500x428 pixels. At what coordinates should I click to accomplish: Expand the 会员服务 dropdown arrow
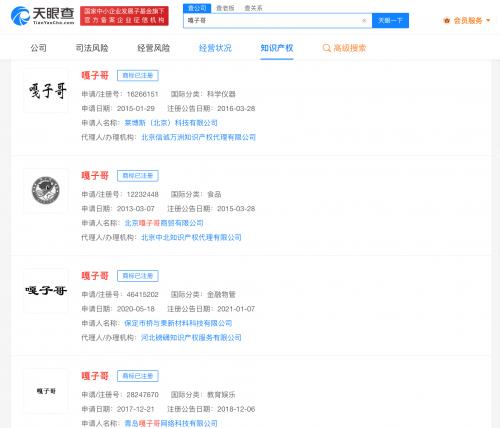point(488,20)
